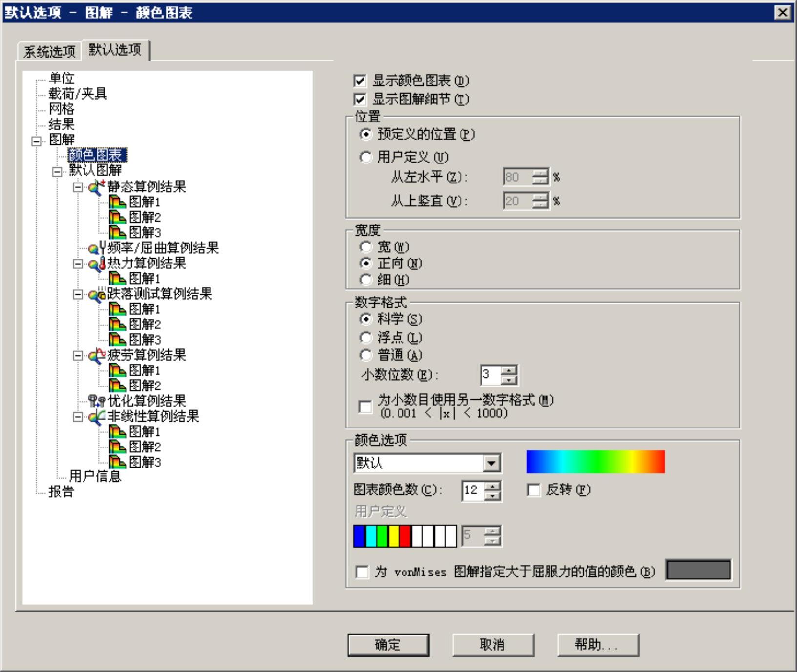
Task: Collapse the 静态算例结果 branch
Action: point(78,187)
